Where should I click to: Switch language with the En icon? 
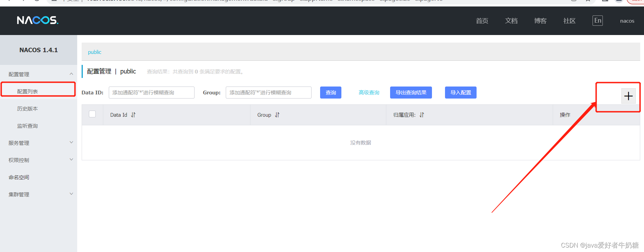point(597,21)
